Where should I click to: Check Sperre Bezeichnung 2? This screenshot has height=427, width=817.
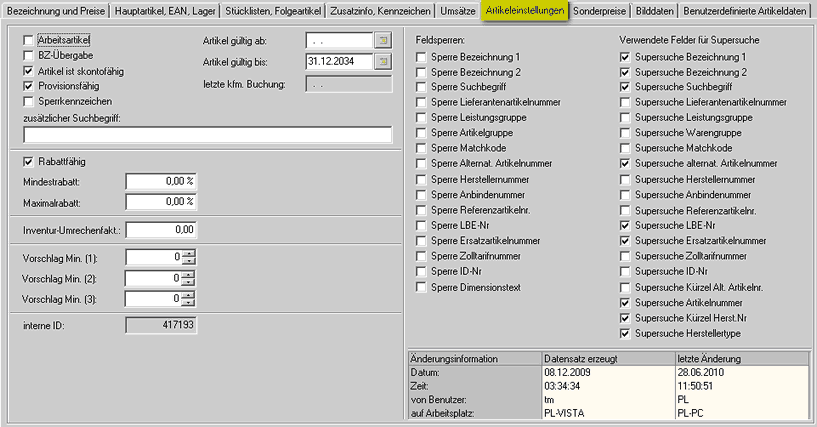421,72
